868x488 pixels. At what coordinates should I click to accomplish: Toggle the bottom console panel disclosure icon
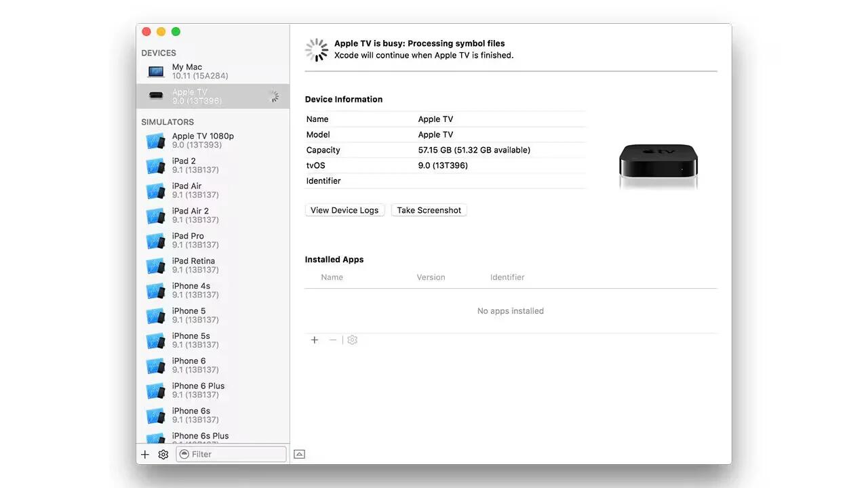[x=300, y=454]
